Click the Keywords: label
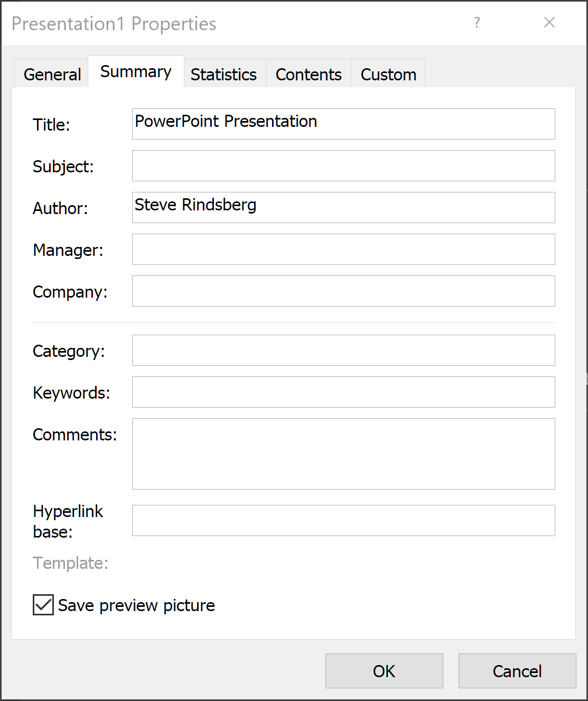This screenshot has height=701, width=588. point(71,393)
